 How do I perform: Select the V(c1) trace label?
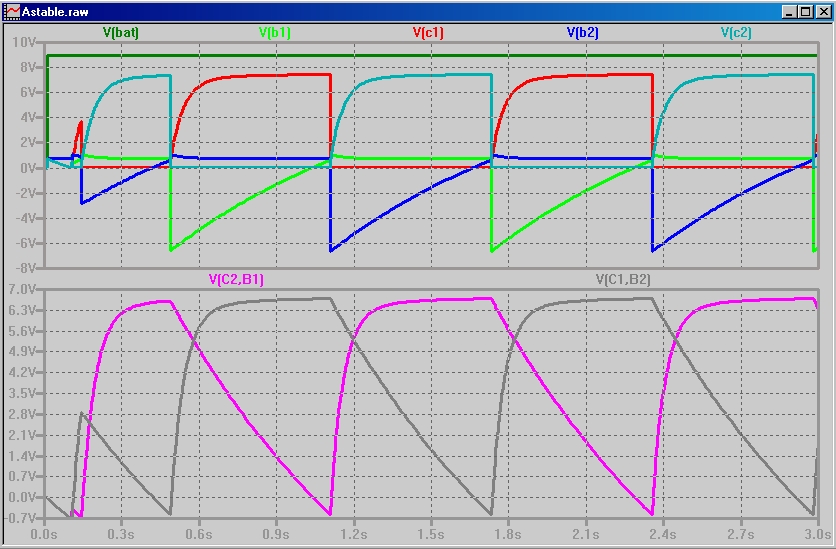428,33
